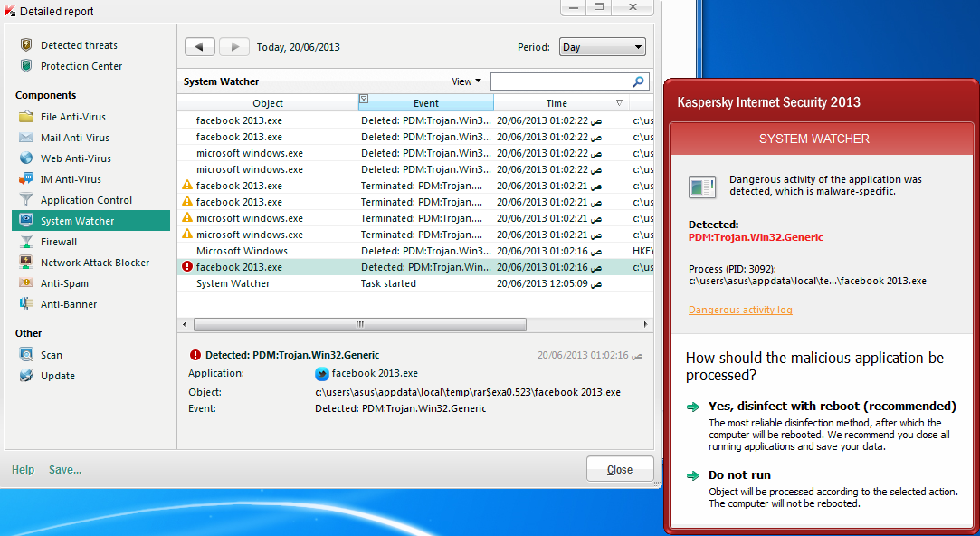Open the Dangerous activity log link
The image size is (980, 536).
point(740,310)
